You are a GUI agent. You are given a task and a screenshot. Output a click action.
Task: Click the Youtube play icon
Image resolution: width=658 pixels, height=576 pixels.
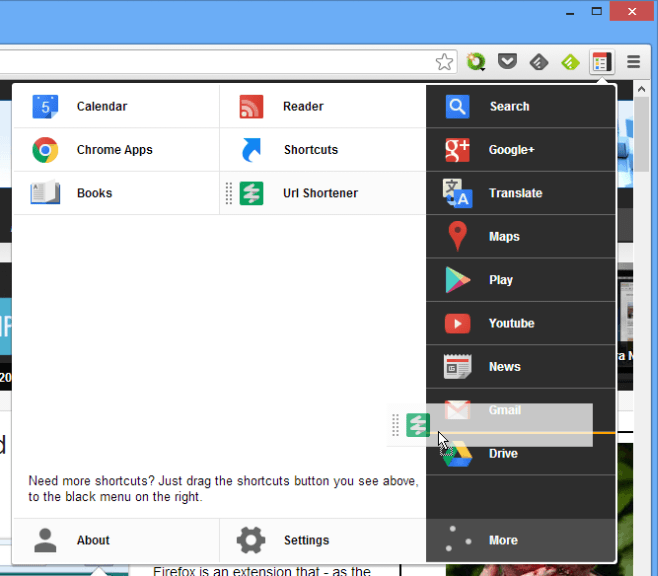point(457,323)
